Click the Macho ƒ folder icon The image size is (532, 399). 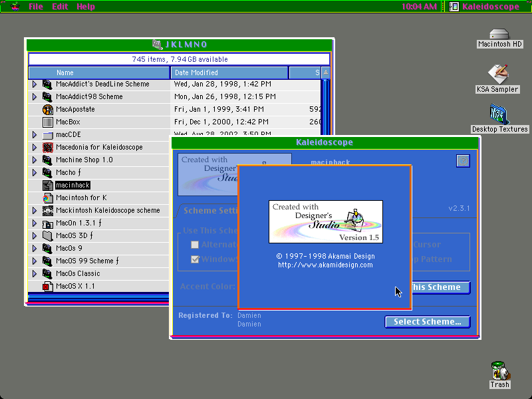point(47,172)
